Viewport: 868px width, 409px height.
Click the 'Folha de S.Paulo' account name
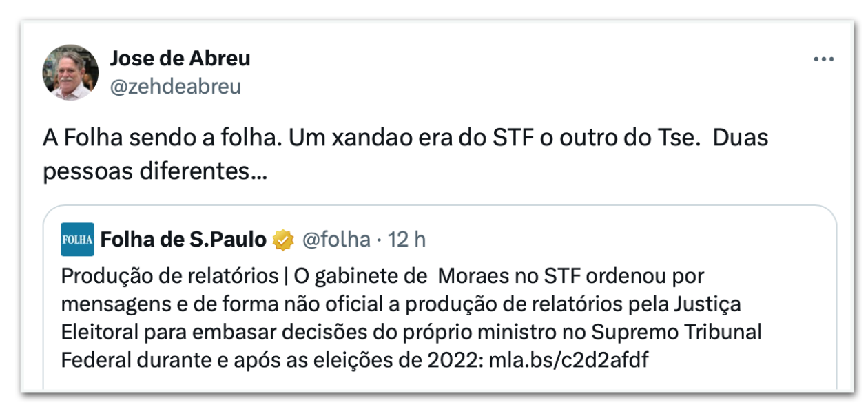183,237
